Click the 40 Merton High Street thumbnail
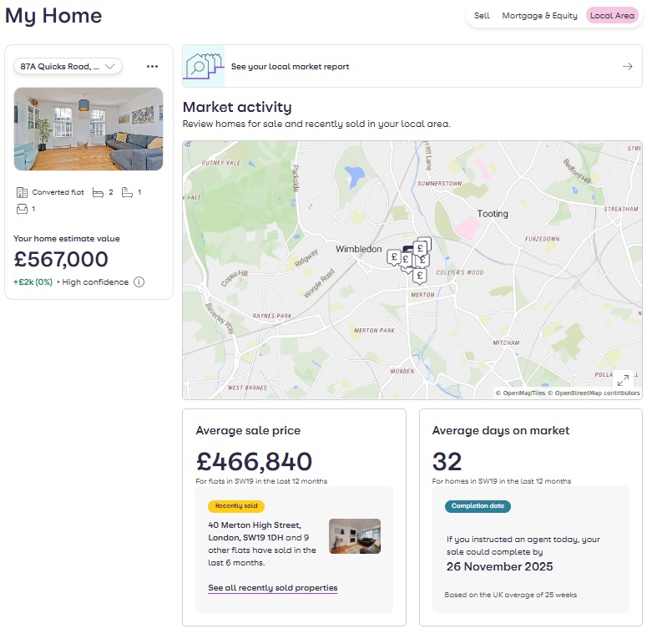The width and height of the screenshot is (662, 644). tap(355, 536)
